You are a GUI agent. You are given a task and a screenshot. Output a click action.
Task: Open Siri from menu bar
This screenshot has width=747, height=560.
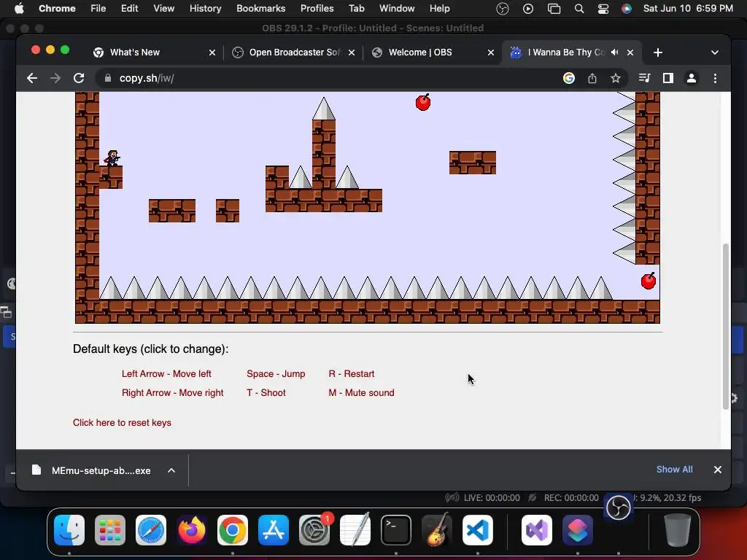(x=627, y=9)
